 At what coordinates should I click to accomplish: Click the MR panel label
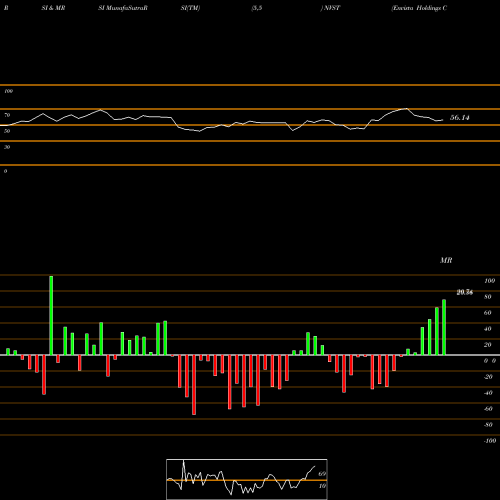coord(446,260)
